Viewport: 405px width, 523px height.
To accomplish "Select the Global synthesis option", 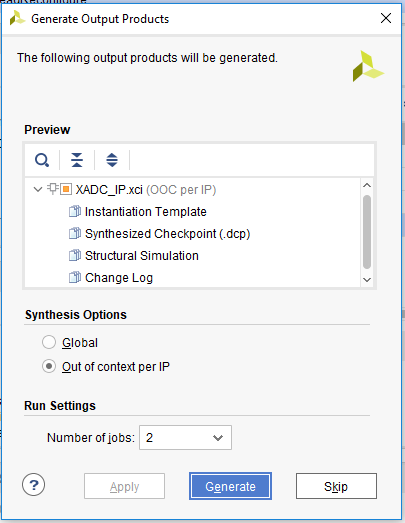I will click(x=49, y=342).
